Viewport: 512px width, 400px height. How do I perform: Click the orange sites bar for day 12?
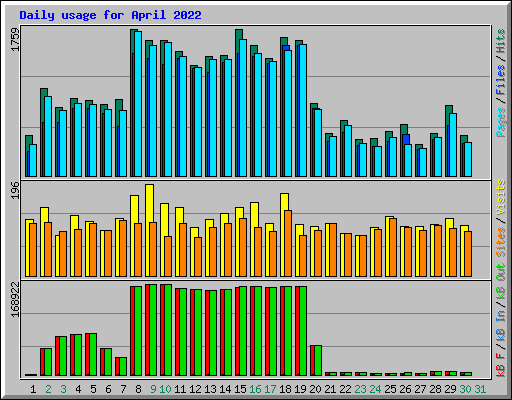[198, 257]
